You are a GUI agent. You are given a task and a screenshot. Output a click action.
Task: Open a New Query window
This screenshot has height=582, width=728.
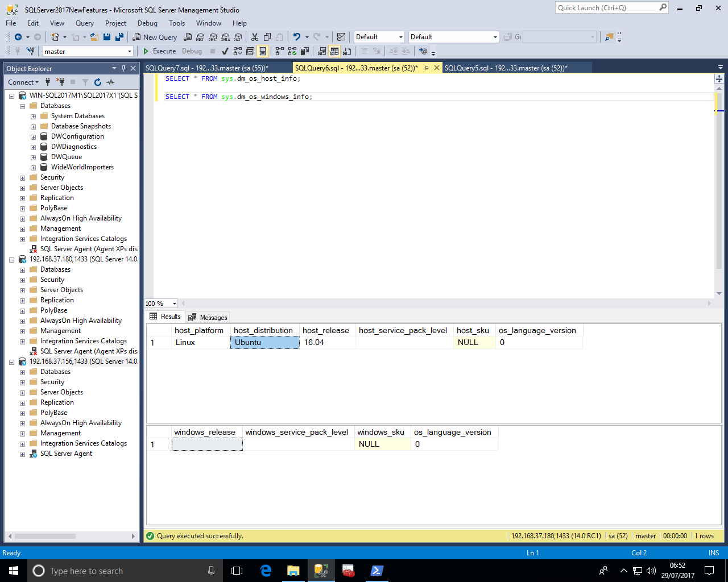click(x=155, y=37)
